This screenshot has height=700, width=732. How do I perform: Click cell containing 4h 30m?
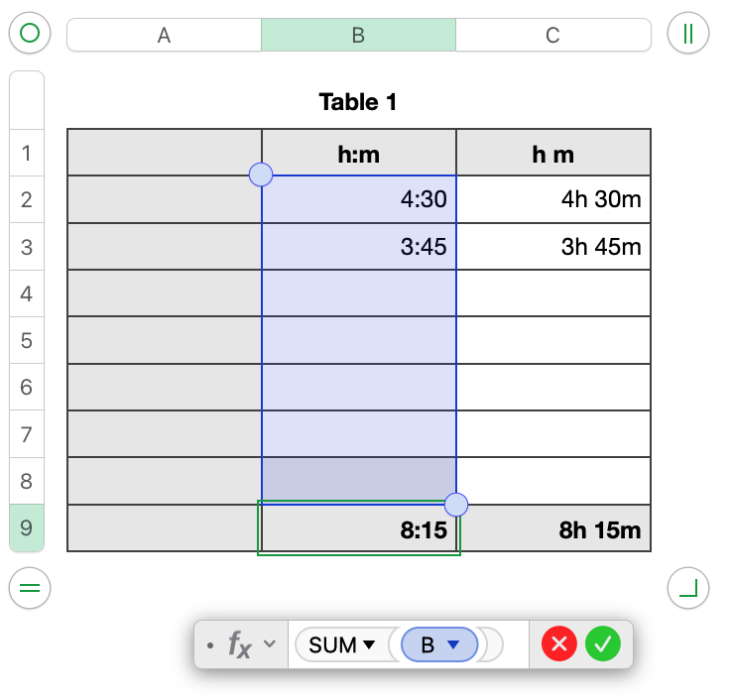pos(553,199)
